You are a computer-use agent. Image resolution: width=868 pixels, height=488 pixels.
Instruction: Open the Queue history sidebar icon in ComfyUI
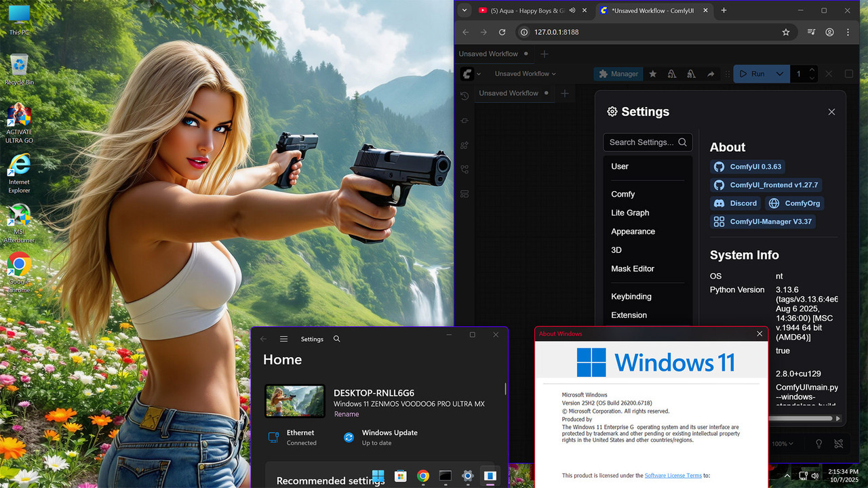pyautogui.click(x=465, y=96)
